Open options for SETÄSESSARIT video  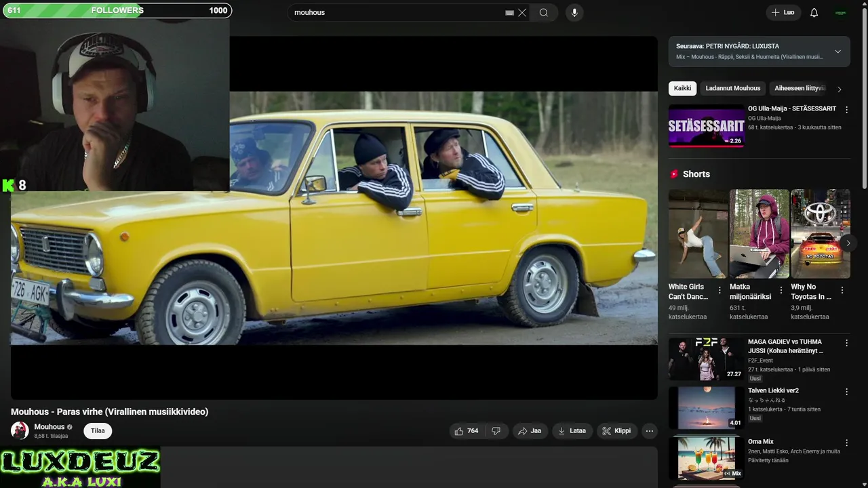[x=846, y=110]
